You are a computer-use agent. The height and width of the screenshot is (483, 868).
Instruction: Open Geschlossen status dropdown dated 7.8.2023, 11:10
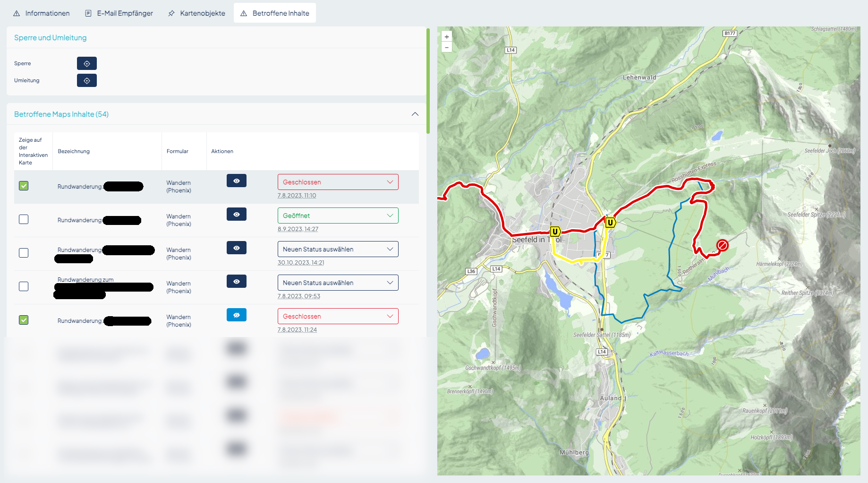[x=338, y=182]
